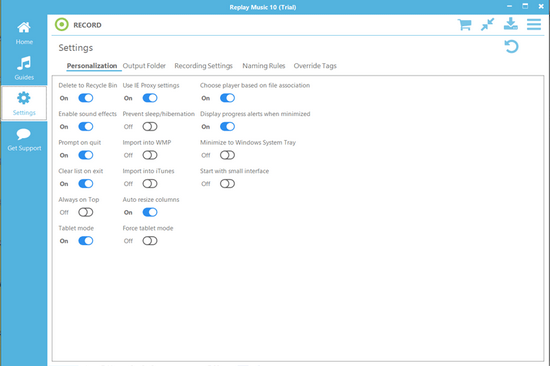
Task: Toggle Delete to Recycle Bin switch
Action: [x=86, y=98]
